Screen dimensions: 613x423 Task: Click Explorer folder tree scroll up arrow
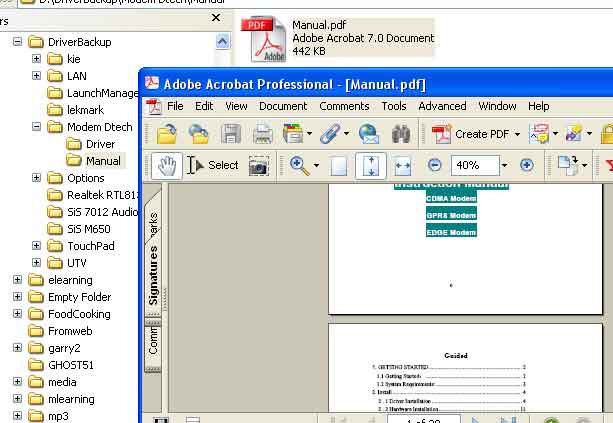(x=222, y=41)
